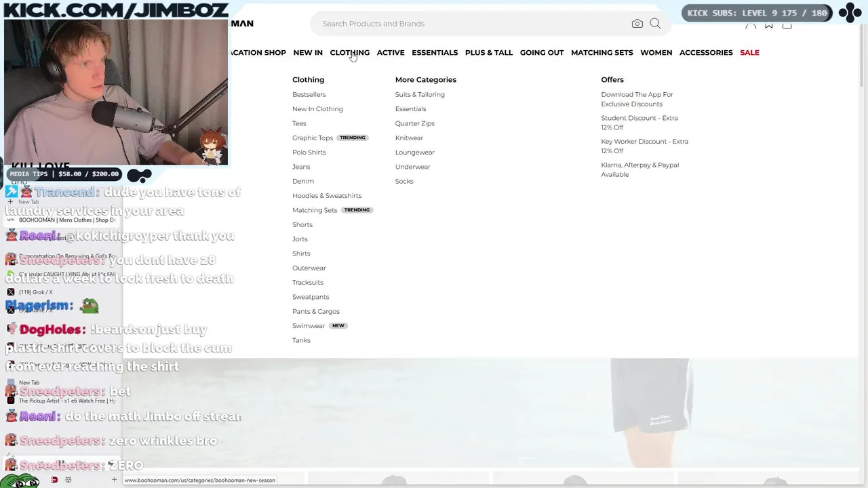The width and height of the screenshot is (868, 488).
Task: Click the plus icon at sidebar bottom
Action: pos(114,480)
